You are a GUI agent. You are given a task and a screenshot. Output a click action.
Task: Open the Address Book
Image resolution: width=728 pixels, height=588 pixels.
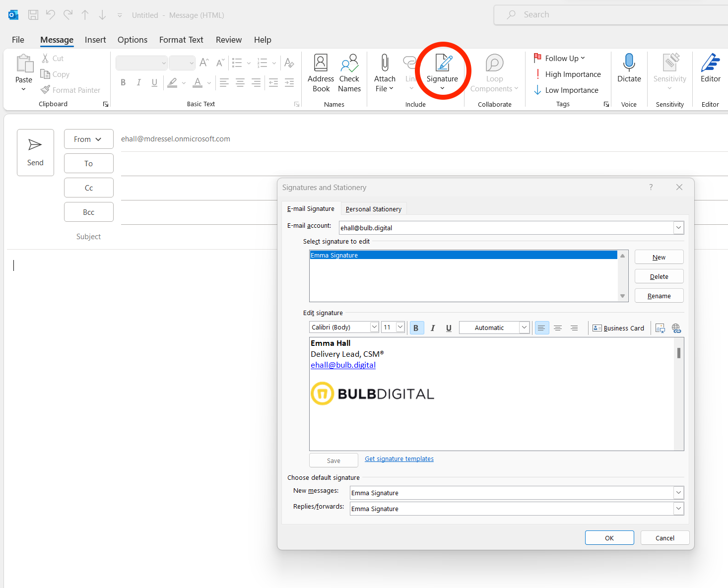click(x=321, y=72)
